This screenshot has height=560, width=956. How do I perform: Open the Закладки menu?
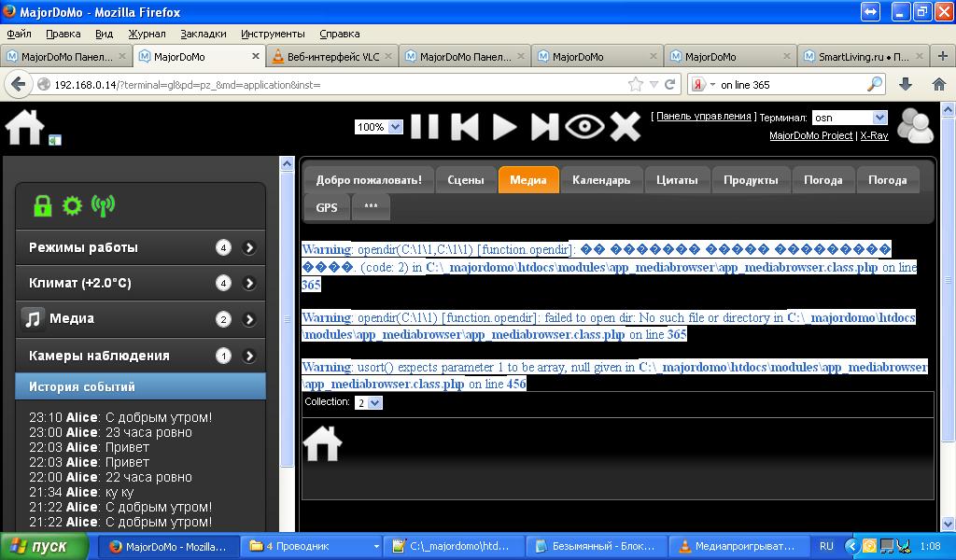point(203,34)
